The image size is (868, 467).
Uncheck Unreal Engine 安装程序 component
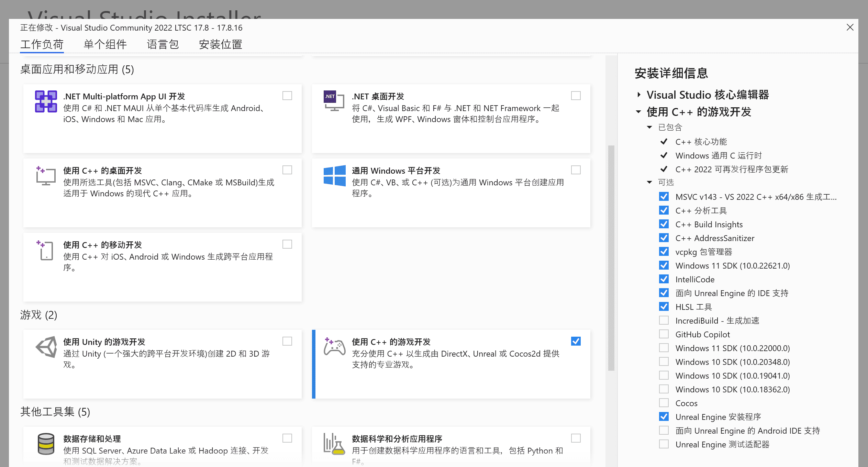(x=664, y=416)
